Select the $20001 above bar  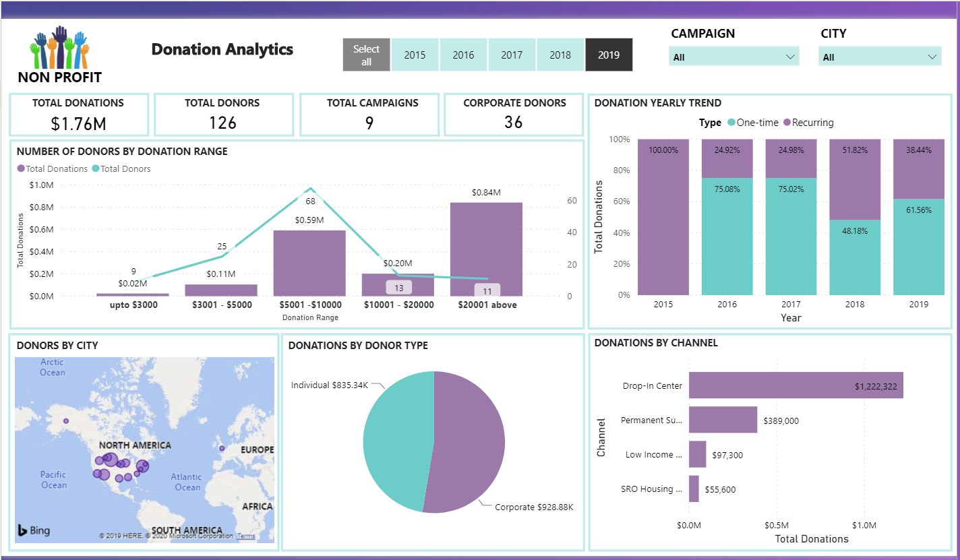coord(486,249)
